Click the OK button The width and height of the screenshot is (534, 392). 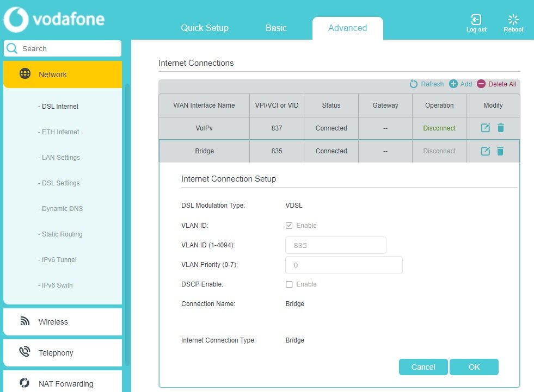[474, 367]
